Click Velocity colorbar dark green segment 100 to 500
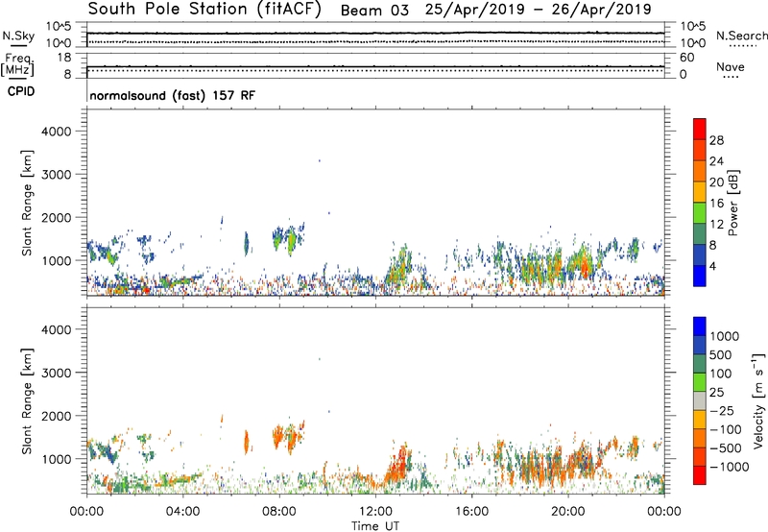 (700, 364)
